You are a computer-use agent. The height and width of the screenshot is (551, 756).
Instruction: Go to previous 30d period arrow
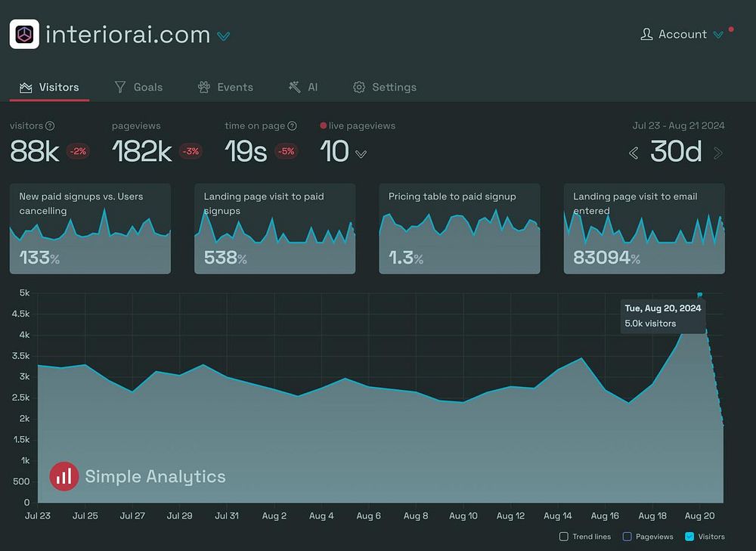pos(634,153)
